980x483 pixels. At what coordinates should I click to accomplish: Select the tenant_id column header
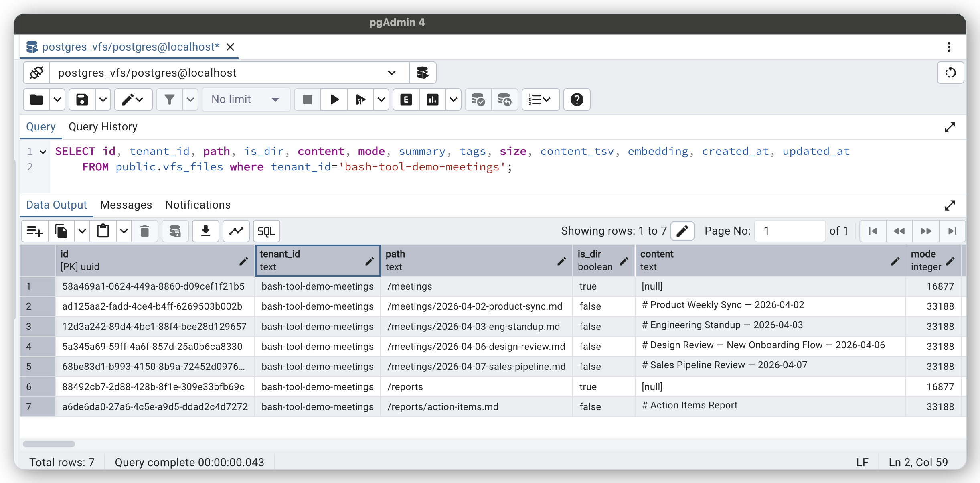pyautogui.click(x=318, y=260)
